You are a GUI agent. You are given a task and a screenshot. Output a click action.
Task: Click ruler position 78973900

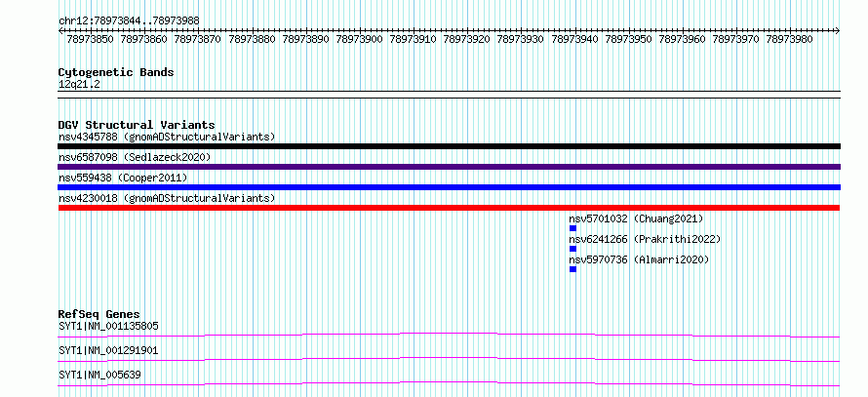359,39
